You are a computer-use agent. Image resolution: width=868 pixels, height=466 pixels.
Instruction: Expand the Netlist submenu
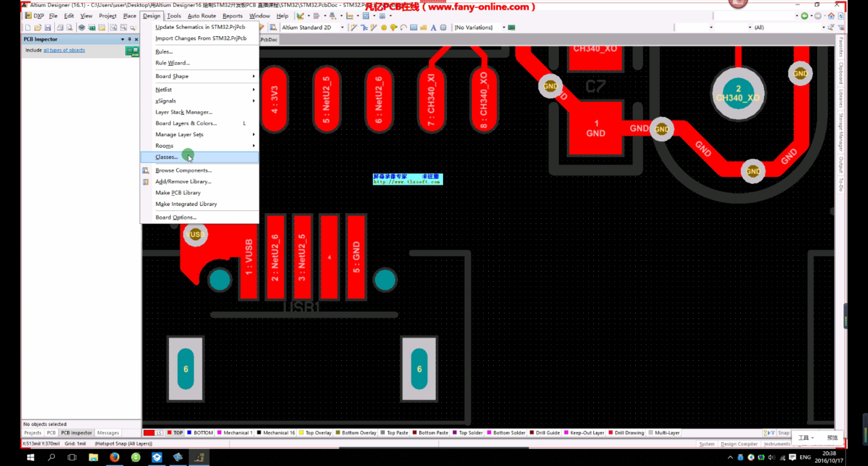point(199,90)
